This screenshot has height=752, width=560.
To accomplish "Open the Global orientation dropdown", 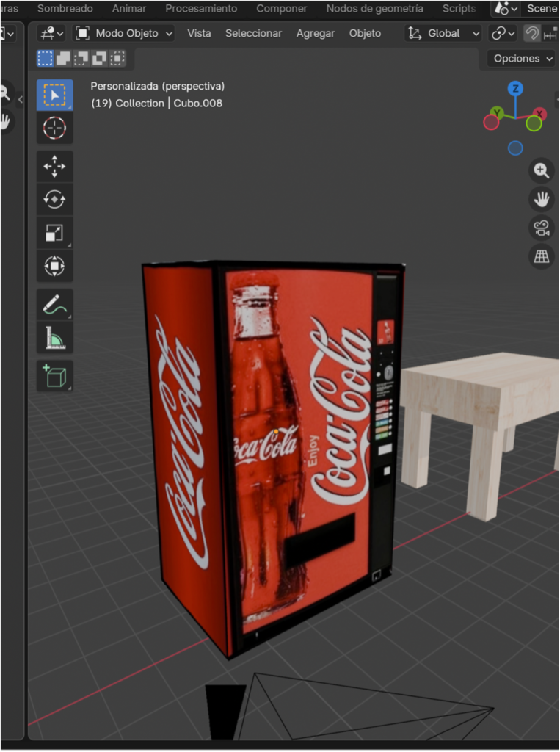I will point(443,34).
